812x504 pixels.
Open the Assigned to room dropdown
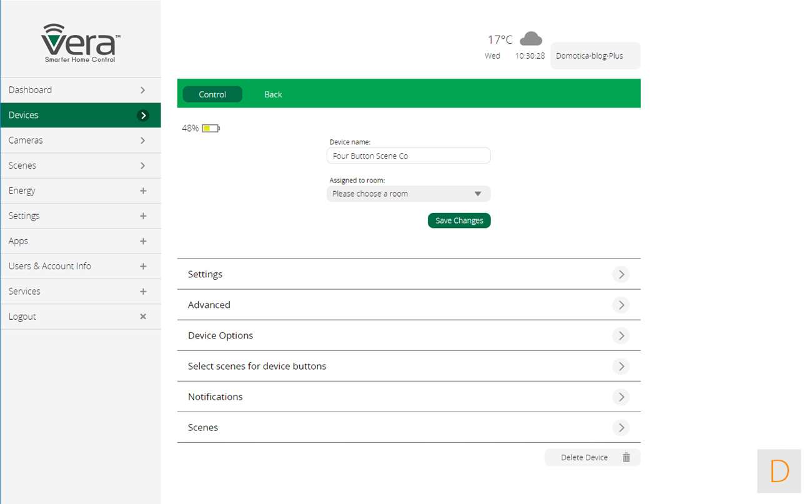pyautogui.click(x=408, y=194)
